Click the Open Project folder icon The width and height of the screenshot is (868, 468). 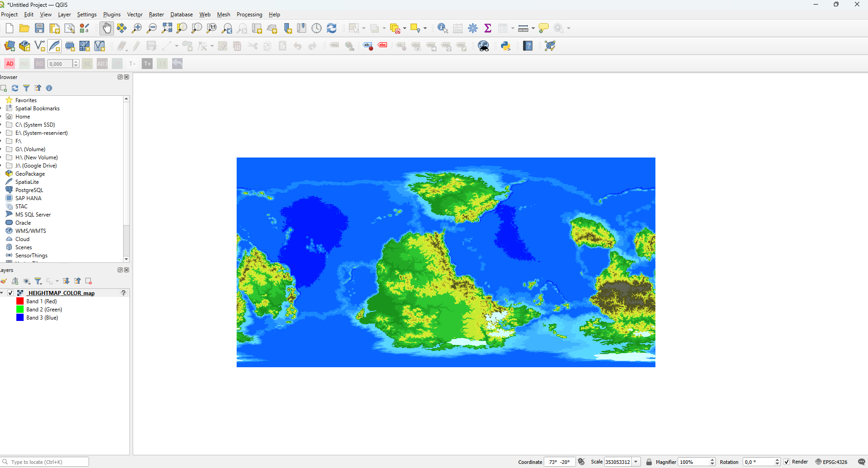tap(25, 28)
